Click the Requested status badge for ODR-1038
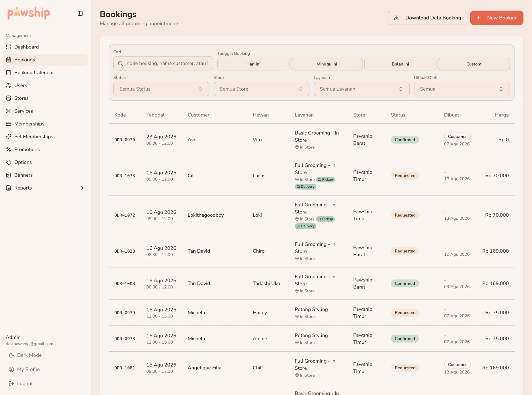 [x=405, y=251]
